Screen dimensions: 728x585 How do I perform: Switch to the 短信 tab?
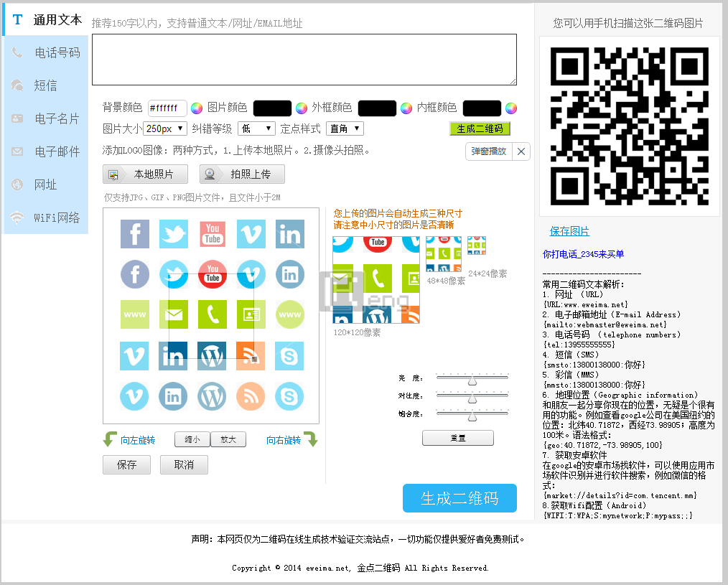(x=46, y=85)
